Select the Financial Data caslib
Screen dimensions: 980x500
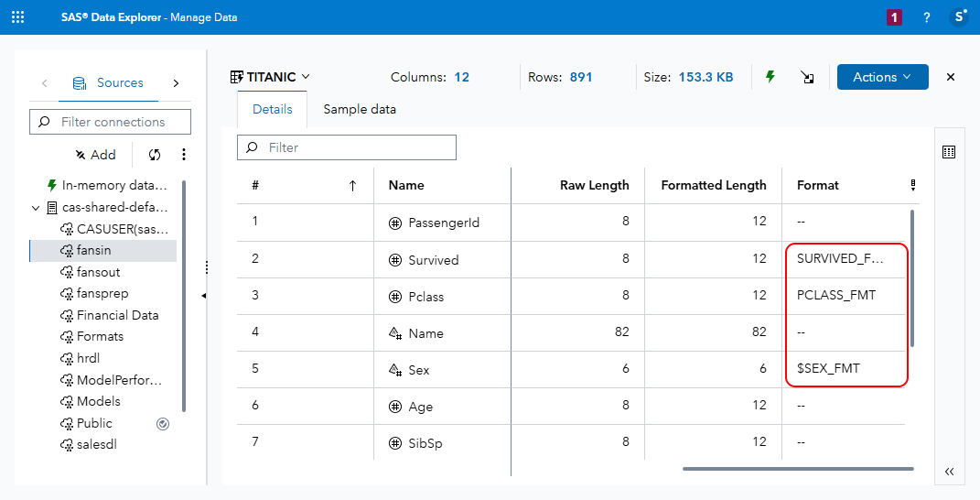point(110,315)
